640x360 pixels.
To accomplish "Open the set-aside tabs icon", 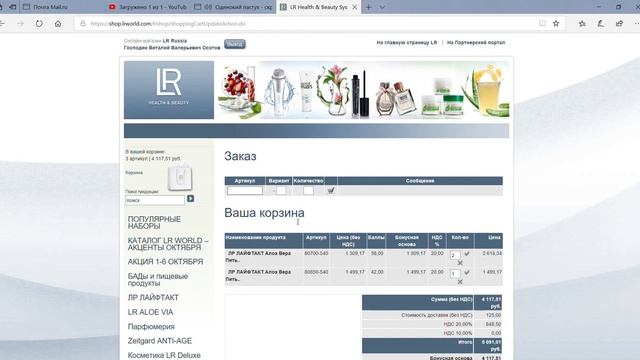I will point(13,7).
